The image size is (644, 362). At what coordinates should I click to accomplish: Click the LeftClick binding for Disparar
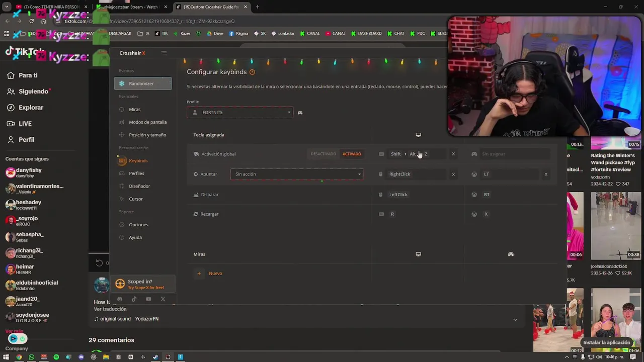[398, 195]
